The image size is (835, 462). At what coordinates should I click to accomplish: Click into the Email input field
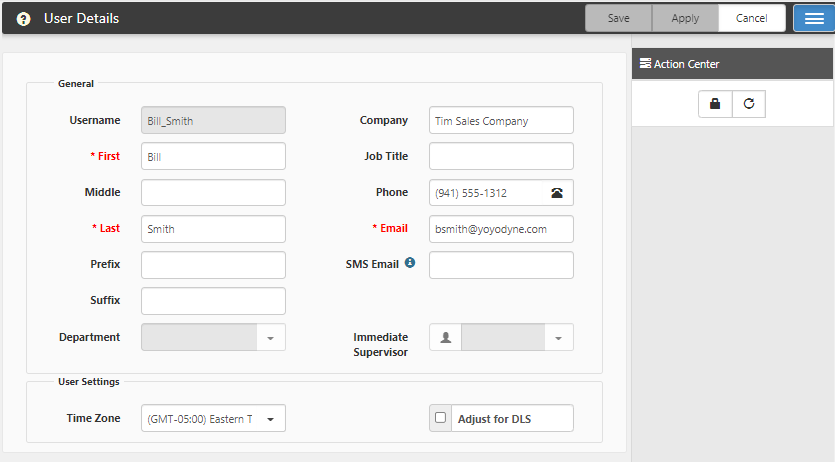[500, 229]
